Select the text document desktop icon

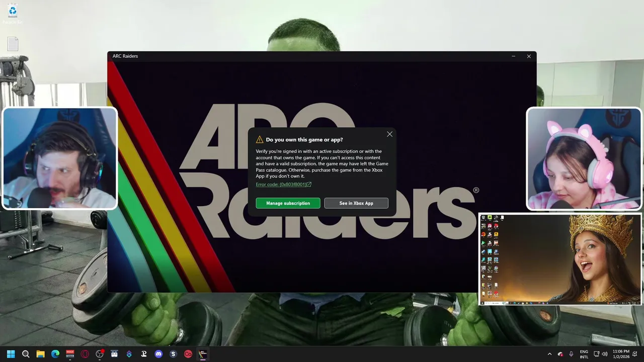pos(13,44)
